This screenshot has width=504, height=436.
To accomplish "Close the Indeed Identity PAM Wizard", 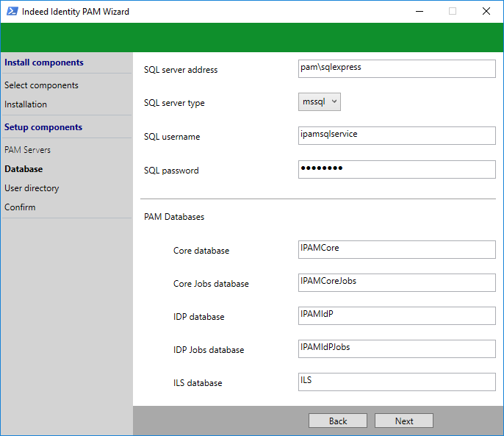I will tap(486, 12).
